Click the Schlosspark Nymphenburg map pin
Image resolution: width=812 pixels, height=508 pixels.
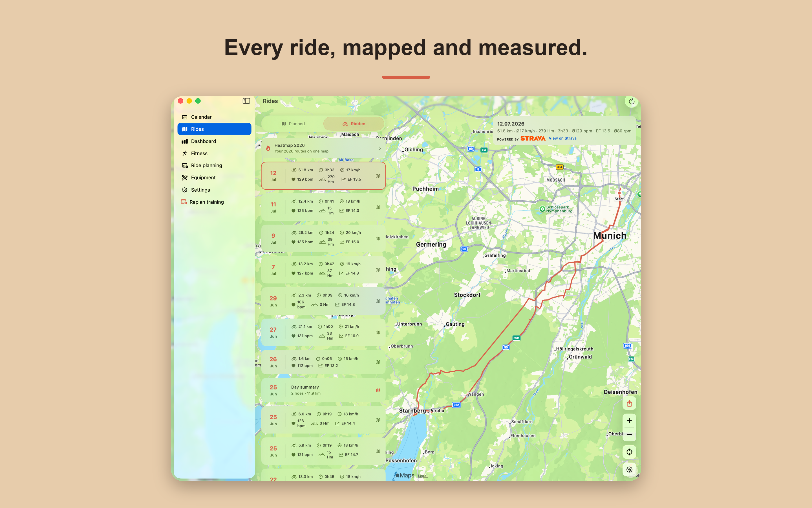pos(542,209)
